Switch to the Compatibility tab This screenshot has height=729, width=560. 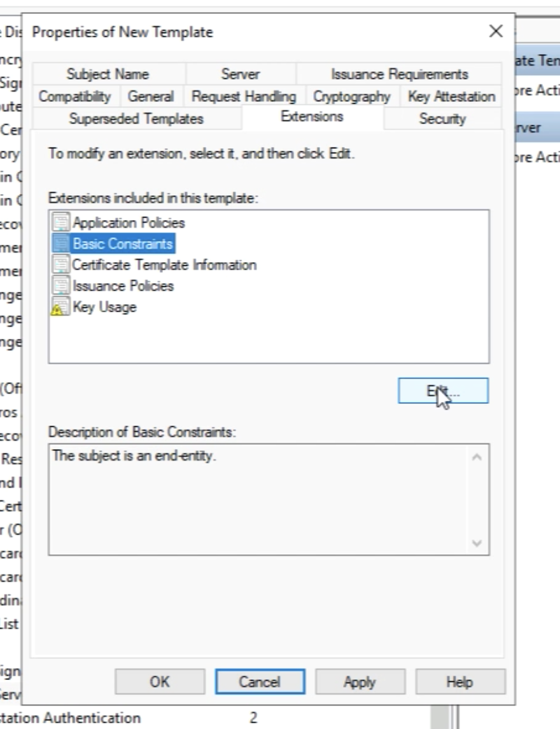coord(74,97)
